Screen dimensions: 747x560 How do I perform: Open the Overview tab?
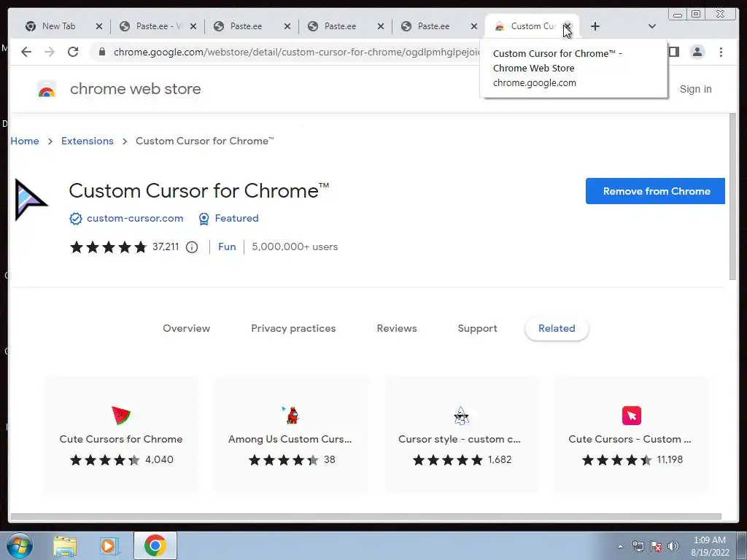186,329
